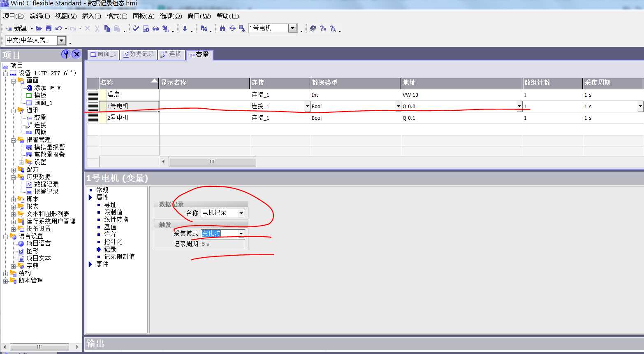Select 周期 under 通讯 in tree
644x354 pixels.
40,132
